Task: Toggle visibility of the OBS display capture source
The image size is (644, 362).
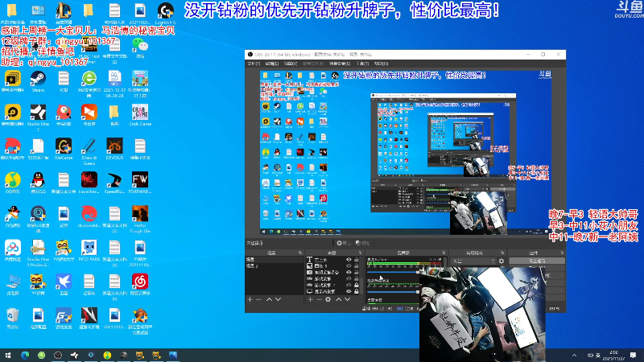Action: 349,291
